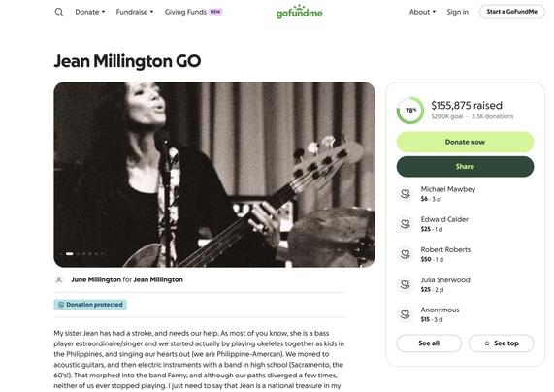Click the heart icon next to Julia Sherwood
Screen dimensions: 554x392
pyautogui.click(x=406, y=284)
